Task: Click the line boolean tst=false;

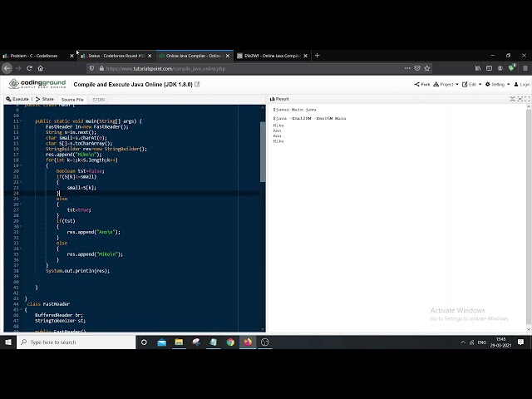Action: pos(81,171)
